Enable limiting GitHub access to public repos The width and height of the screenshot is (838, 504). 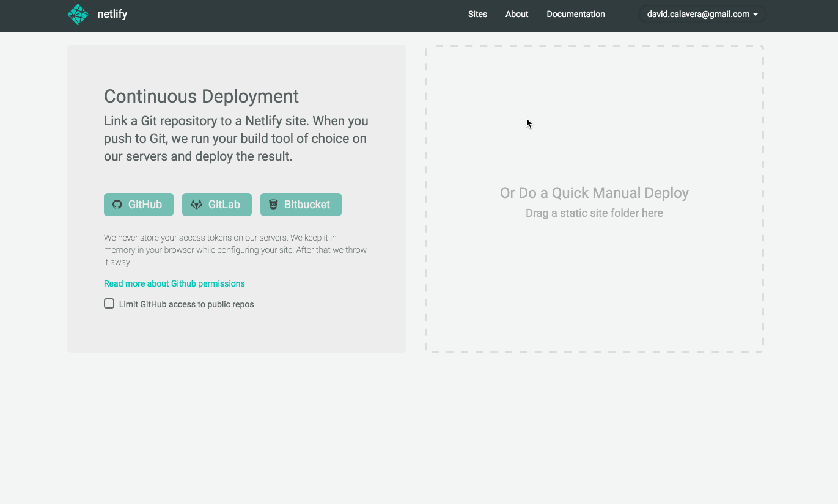pyautogui.click(x=109, y=303)
